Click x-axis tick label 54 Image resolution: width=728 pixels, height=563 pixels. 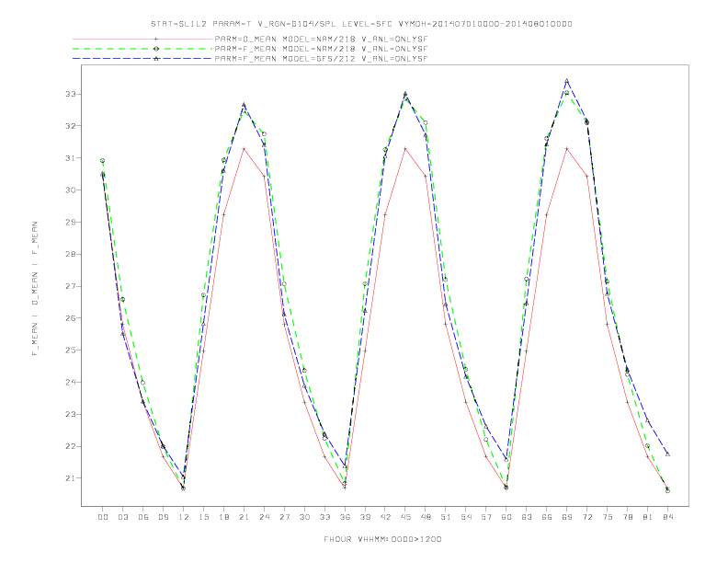point(466,517)
